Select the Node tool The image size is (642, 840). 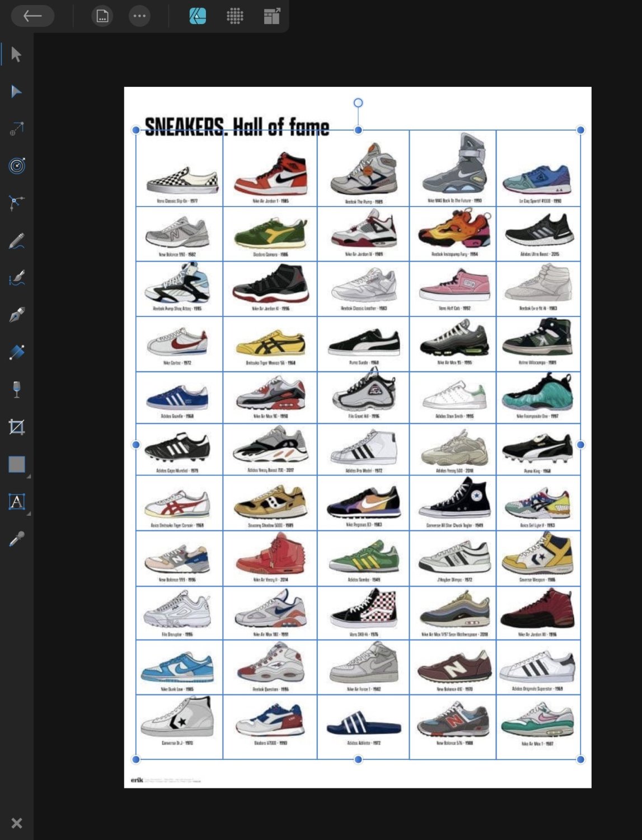16,91
